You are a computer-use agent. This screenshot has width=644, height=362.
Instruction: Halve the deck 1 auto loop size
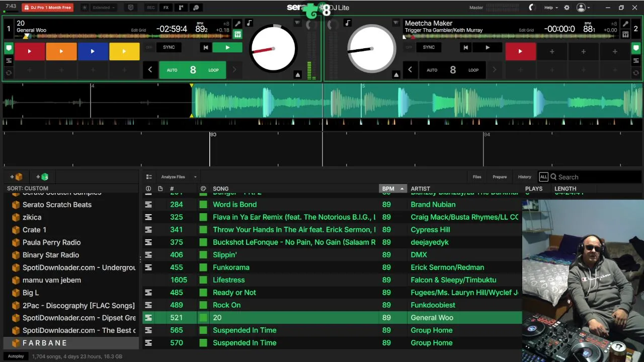tap(150, 70)
